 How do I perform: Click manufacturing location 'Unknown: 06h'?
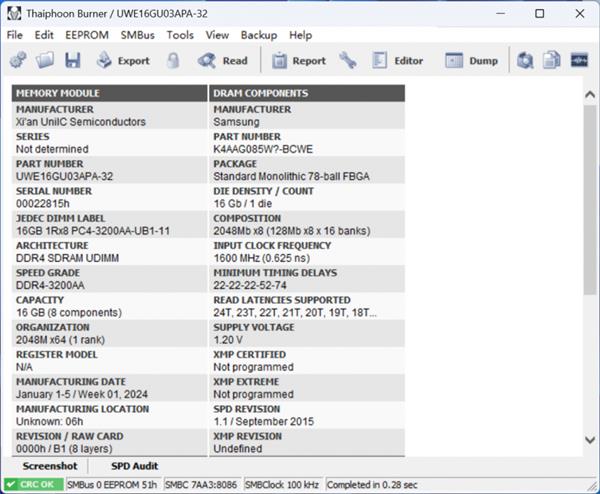50,421
